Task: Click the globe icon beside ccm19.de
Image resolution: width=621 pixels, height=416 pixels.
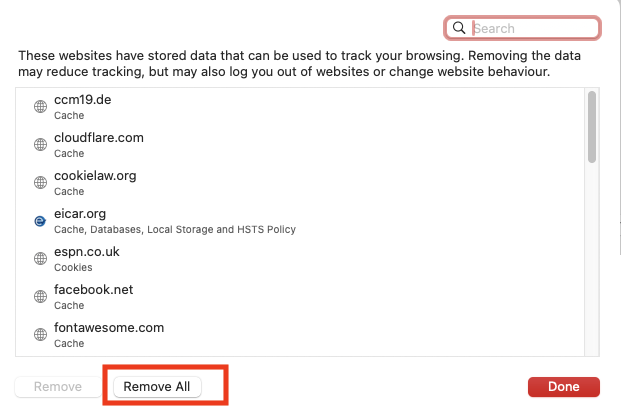Action: pos(40,107)
